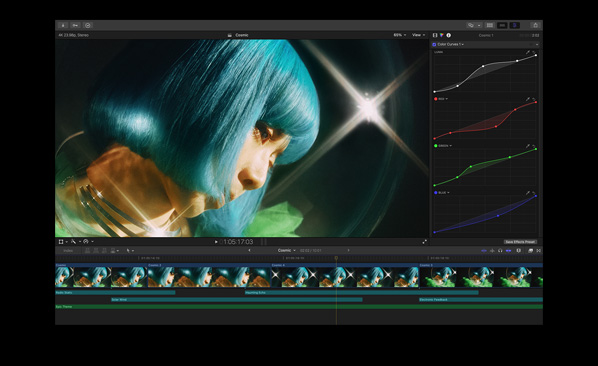Expand the Red channel color dropdown
598x366 pixels.
click(441, 99)
